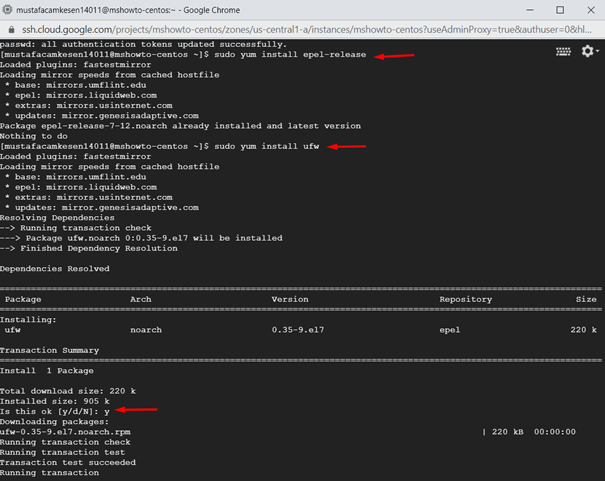Screen dimensions: 605x481
Task: Minimize the Chrome window
Action: (x=530, y=10)
